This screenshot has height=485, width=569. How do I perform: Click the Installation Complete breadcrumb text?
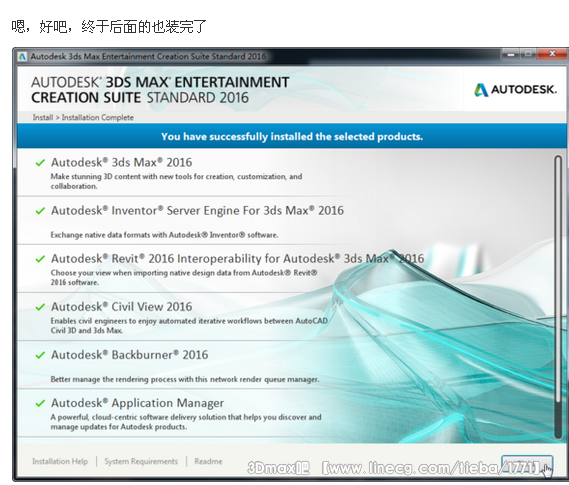tap(98, 118)
